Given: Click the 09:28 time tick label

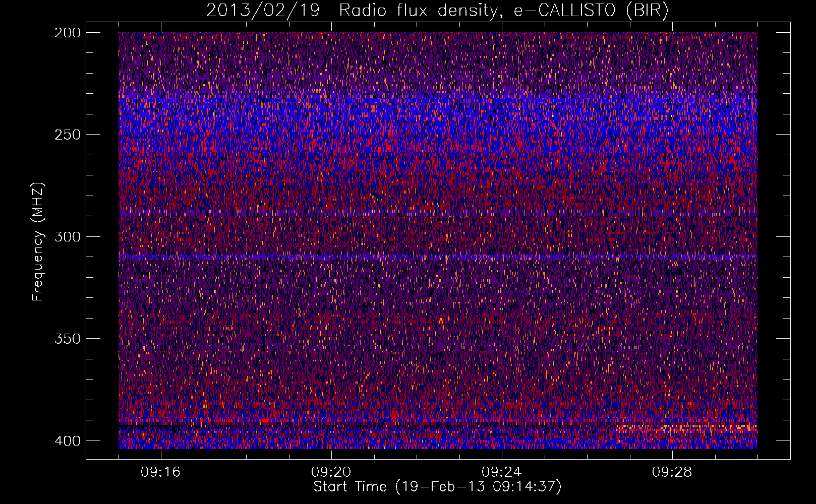Looking at the screenshot, I should pyautogui.click(x=672, y=472).
